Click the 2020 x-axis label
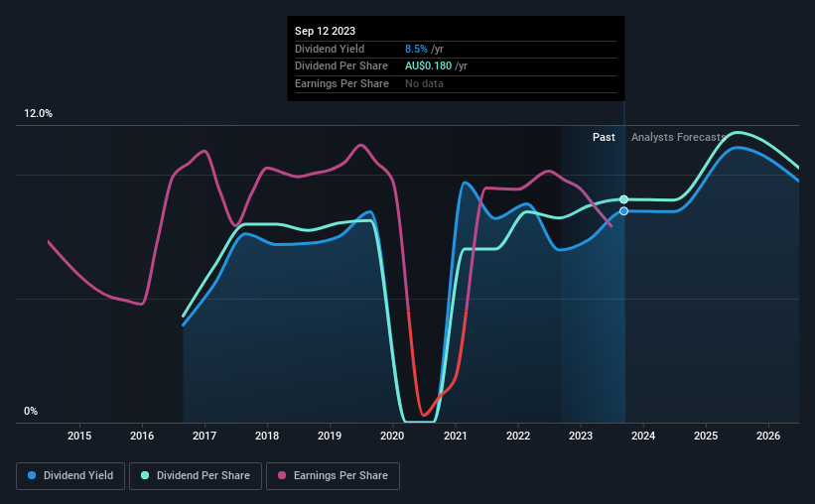Screen dimensions: 815x504 pyautogui.click(x=392, y=436)
